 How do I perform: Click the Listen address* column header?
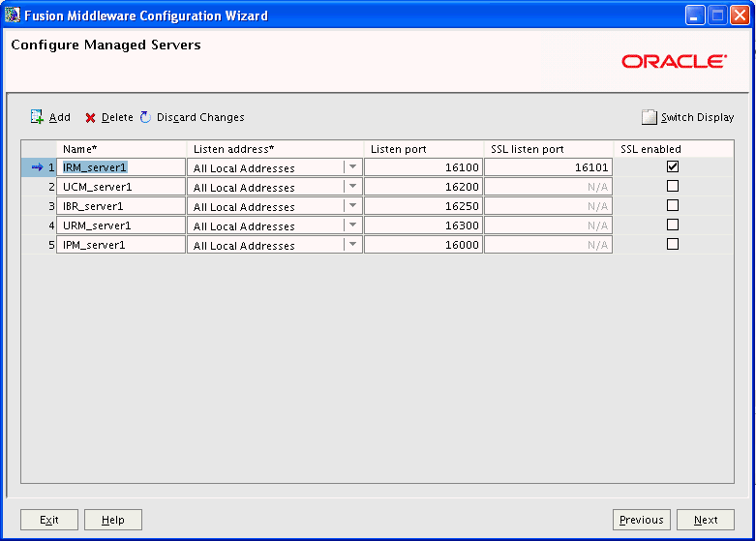coord(275,149)
